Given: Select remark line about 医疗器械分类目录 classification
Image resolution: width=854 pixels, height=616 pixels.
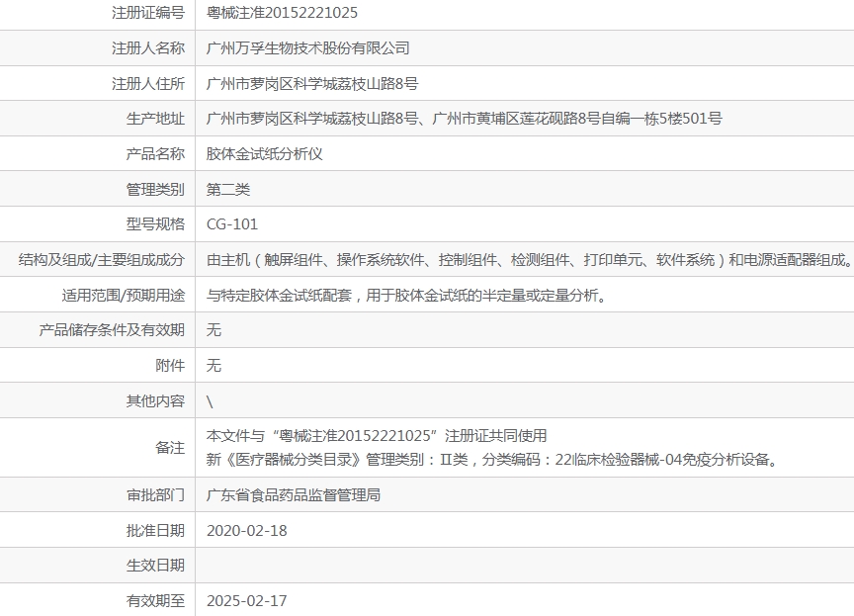Looking at the screenshot, I should [491, 459].
